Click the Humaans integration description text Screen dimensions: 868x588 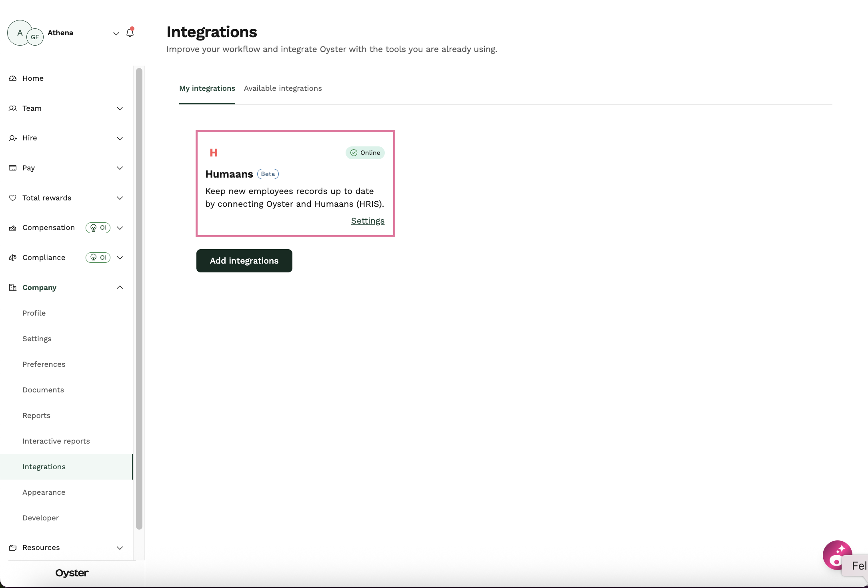(x=295, y=198)
